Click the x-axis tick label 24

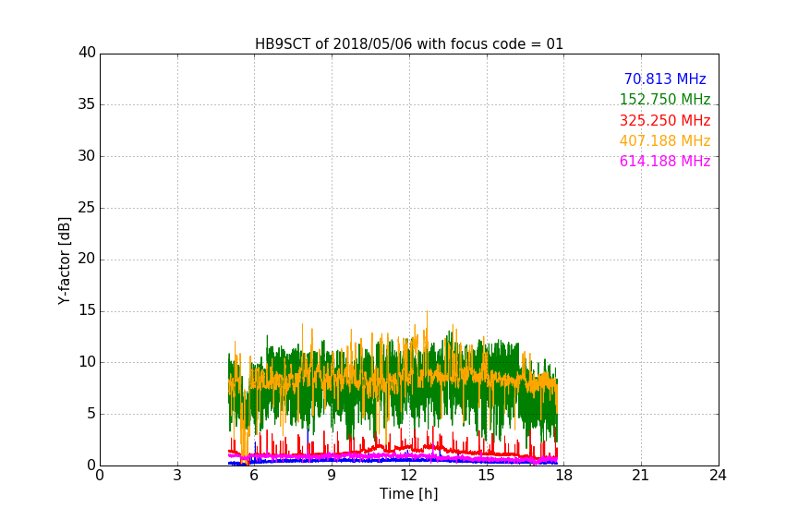tap(718, 476)
